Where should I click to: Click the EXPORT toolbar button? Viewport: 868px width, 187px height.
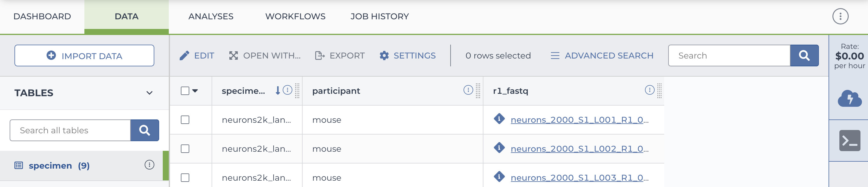pos(340,55)
